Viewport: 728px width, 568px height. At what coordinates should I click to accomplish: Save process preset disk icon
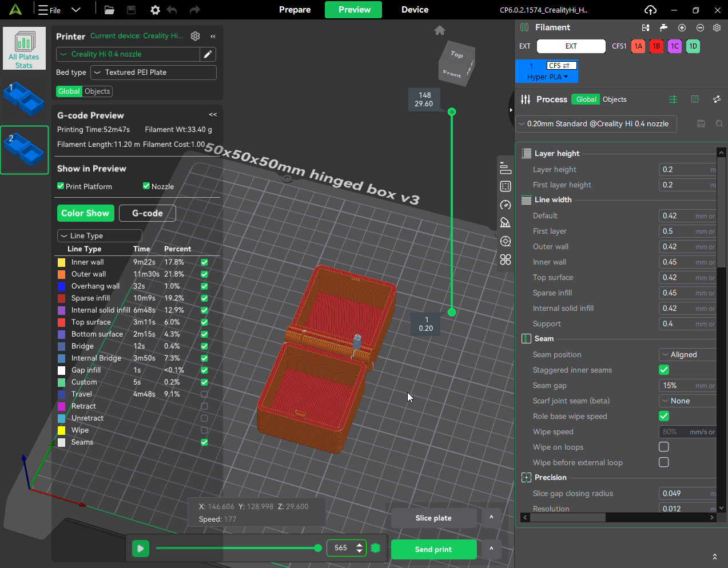(701, 123)
